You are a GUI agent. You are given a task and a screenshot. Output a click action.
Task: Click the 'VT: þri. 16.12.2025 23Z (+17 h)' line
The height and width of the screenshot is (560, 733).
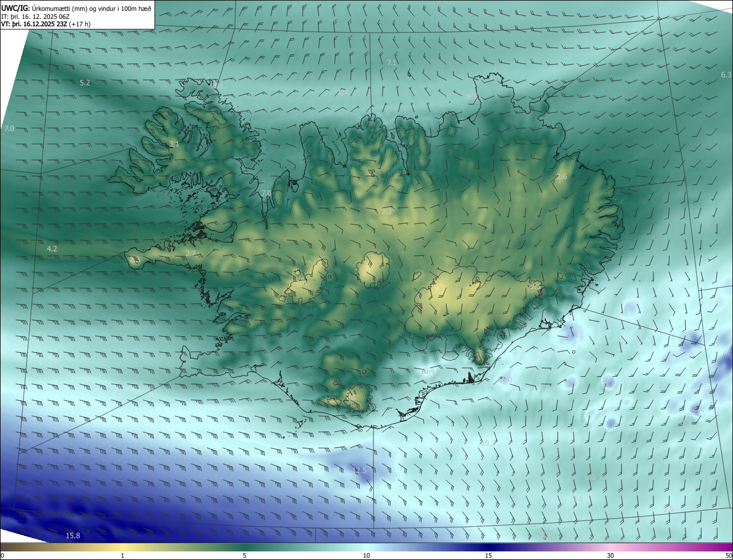click(x=46, y=24)
